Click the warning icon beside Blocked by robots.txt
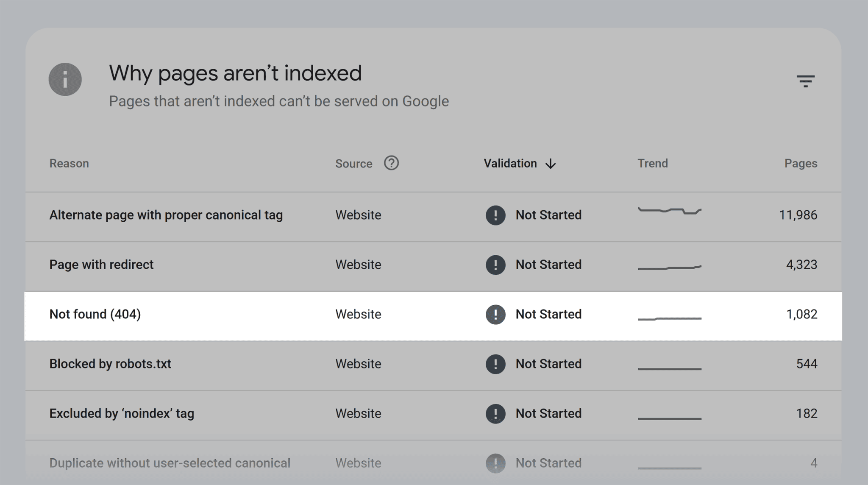 tap(495, 364)
